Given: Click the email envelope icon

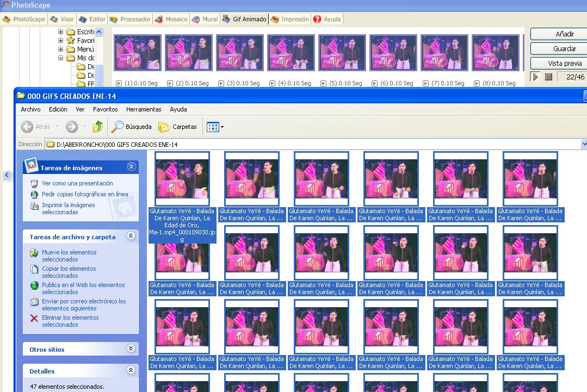Looking at the screenshot, I should (34, 302).
